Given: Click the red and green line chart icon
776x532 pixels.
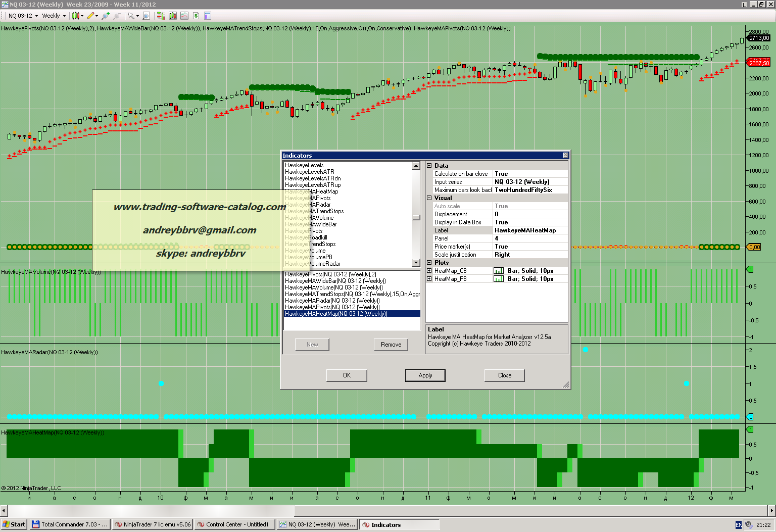Looking at the screenshot, I should [184, 16].
